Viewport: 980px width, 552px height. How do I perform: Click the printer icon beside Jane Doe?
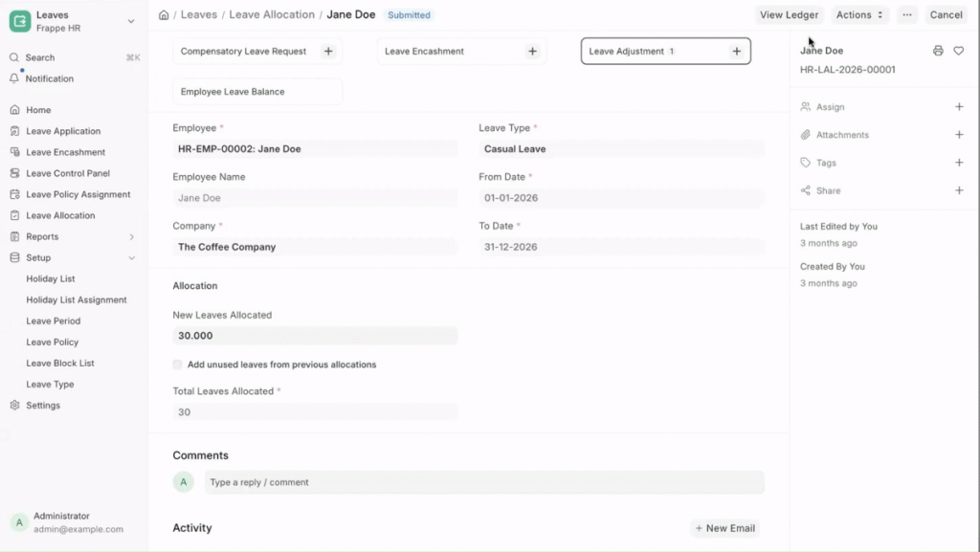pos(938,51)
